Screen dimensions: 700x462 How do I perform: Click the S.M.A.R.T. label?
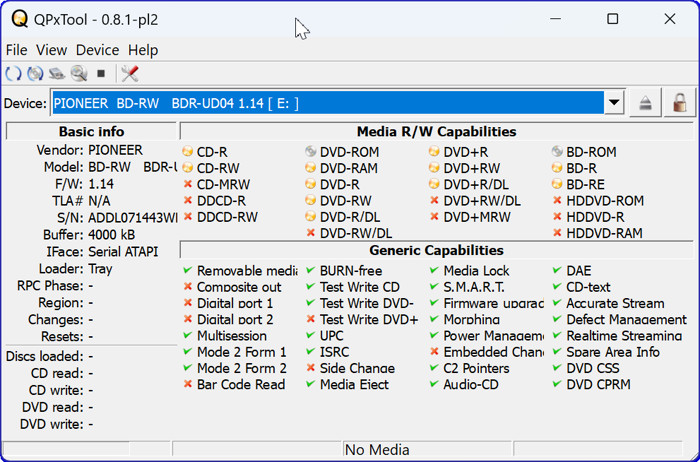[474, 287]
